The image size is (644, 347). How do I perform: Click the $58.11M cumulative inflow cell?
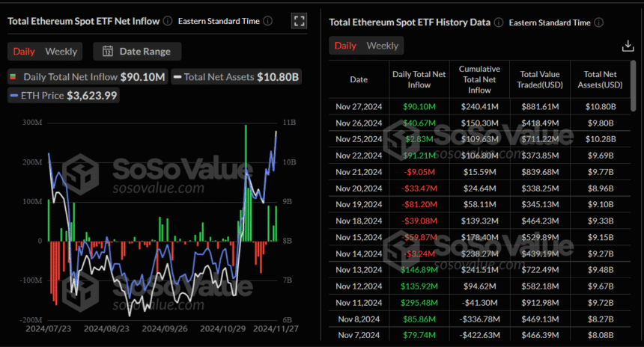479,204
